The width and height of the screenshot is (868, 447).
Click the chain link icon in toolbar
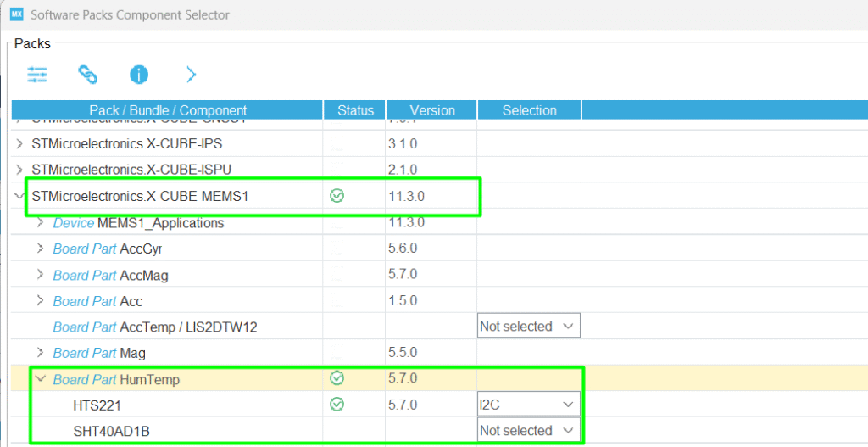[x=88, y=75]
